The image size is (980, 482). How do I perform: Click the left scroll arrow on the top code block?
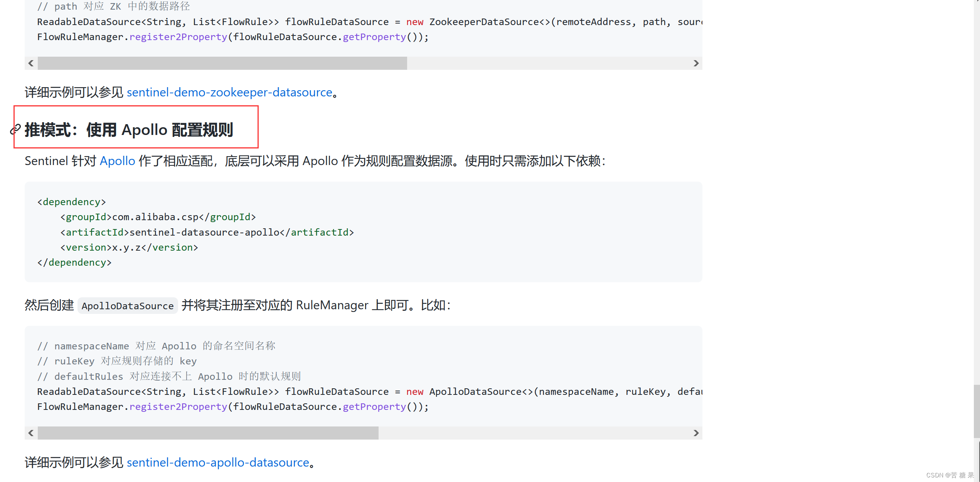click(x=31, y=63)
